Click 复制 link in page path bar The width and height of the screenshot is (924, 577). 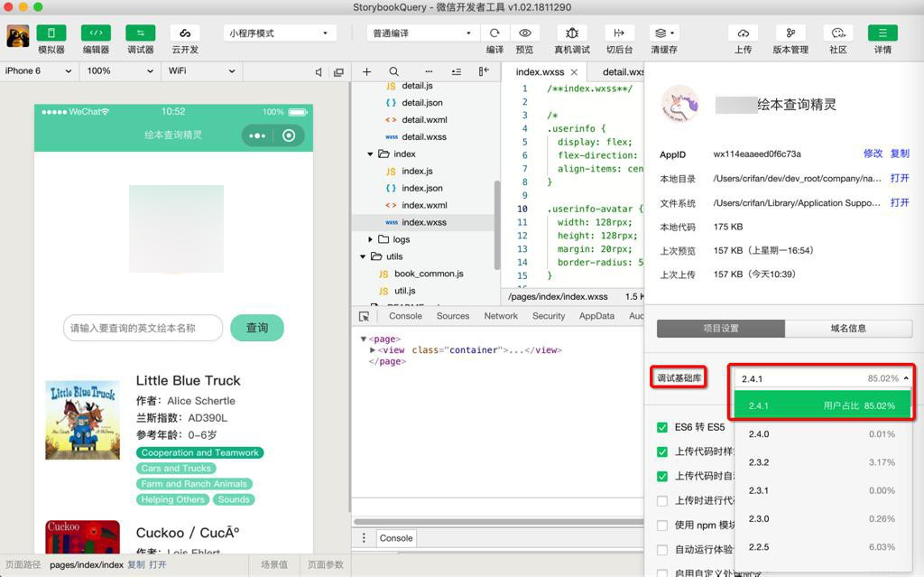[x=136, y=564]
